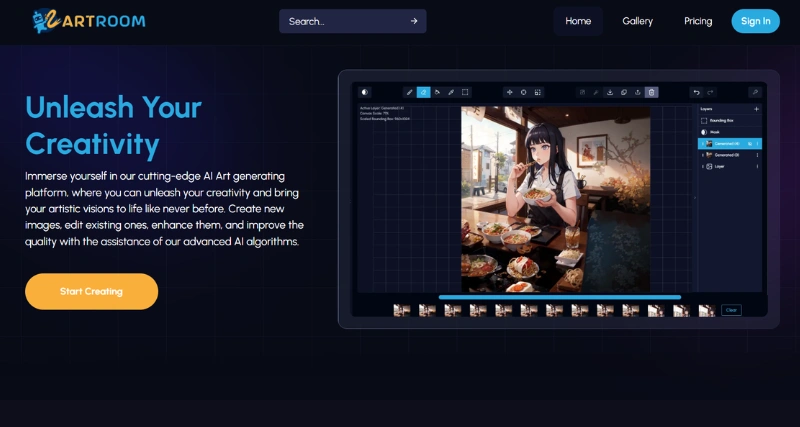Screen dimensions: 800x427
Task: Click the paint bucket fill tool
Action: [437, 92]
